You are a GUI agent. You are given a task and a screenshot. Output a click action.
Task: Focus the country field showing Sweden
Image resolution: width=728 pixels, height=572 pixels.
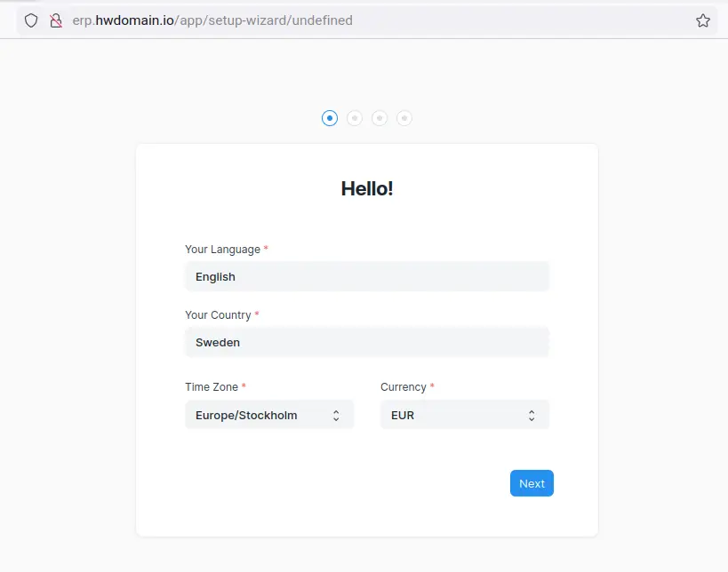pyautogui.click(x=366, y=342)
